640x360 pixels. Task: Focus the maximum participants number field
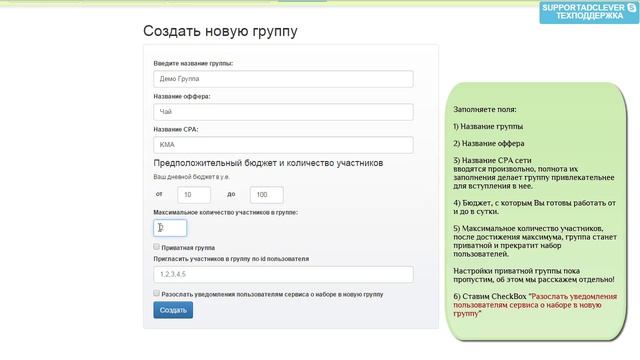click(170, 228)
